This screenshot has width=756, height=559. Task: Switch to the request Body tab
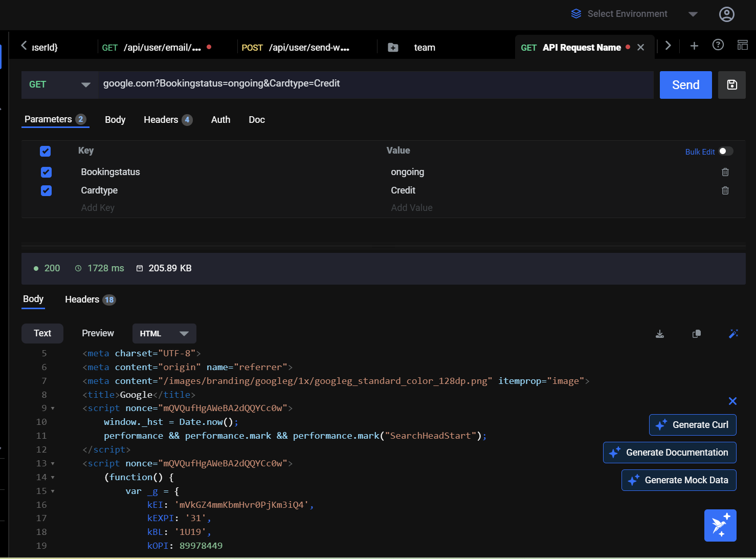pyautogui.click(x=115, y=120)
